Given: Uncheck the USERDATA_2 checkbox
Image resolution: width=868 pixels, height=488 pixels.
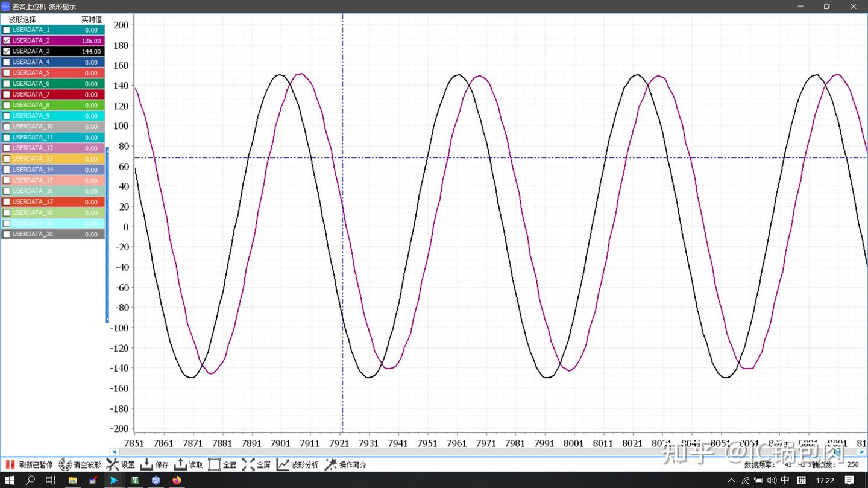Looking at the screenshot, I should tap(7, 40).
